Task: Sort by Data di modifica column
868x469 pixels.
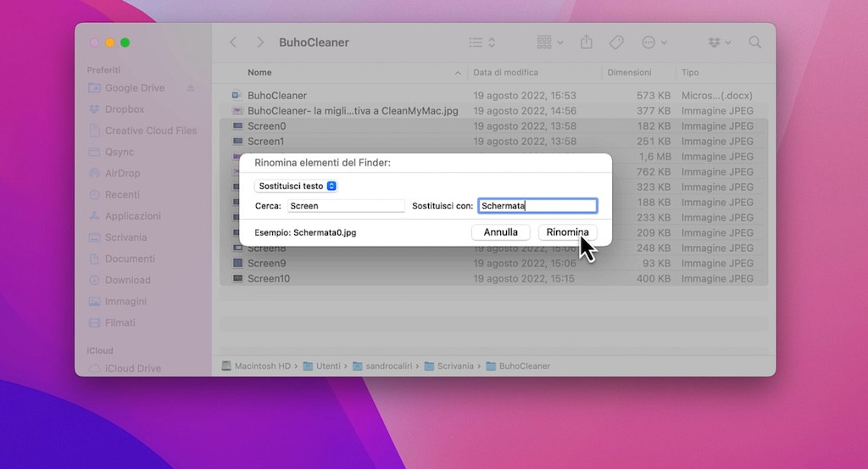Action: [505, 73]
